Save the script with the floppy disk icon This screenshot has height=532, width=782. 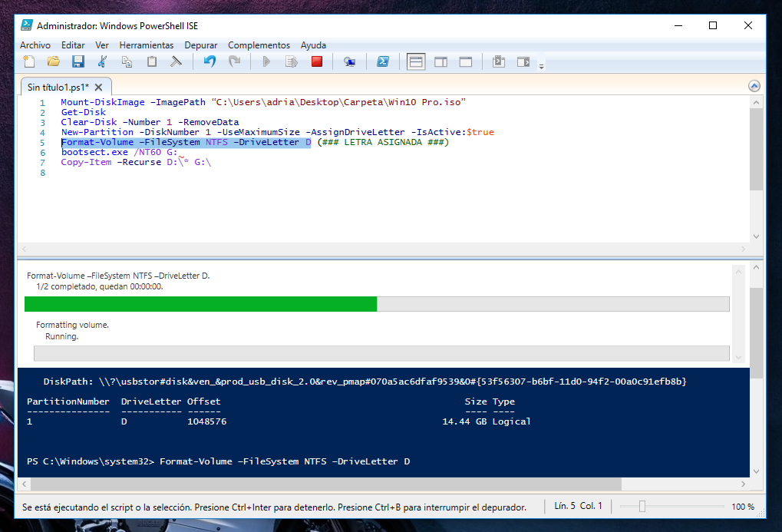click(78, 62)
